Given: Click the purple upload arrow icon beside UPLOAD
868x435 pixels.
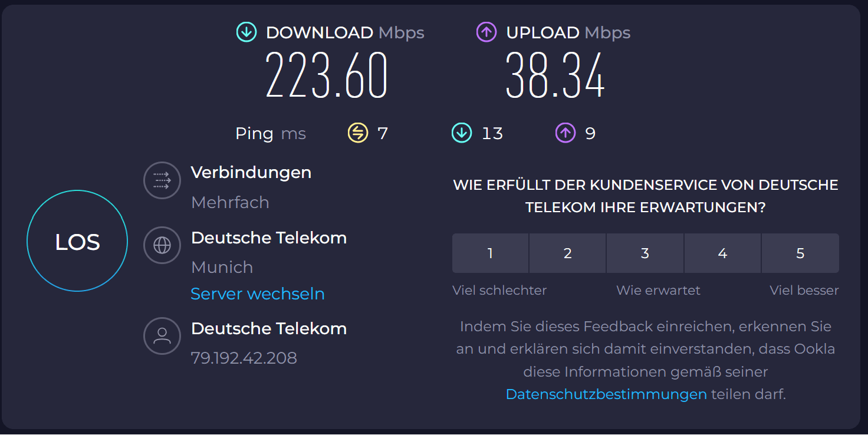Looking at the screenshot, I should coord(486,32).
